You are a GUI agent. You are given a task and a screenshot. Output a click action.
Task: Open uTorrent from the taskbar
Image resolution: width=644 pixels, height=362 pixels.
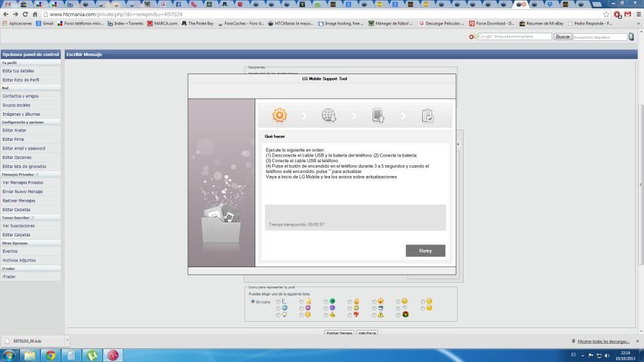pyautogui.click(x=92, y=355)
